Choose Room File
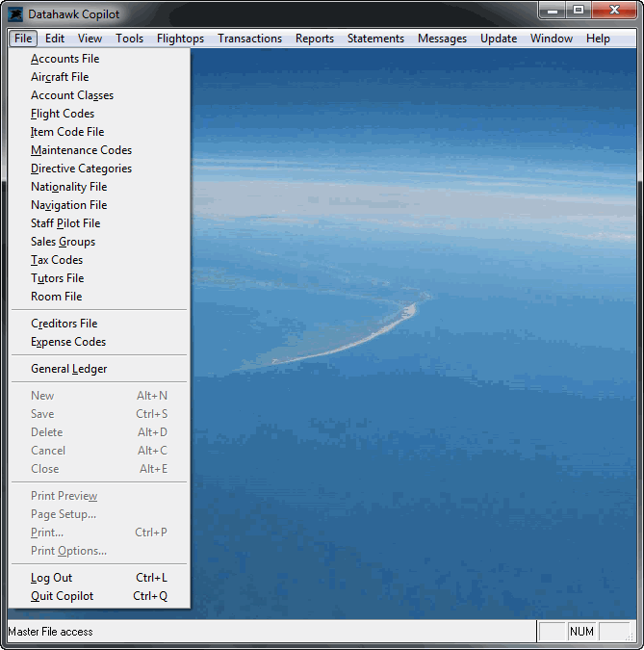 click(99, 297)
